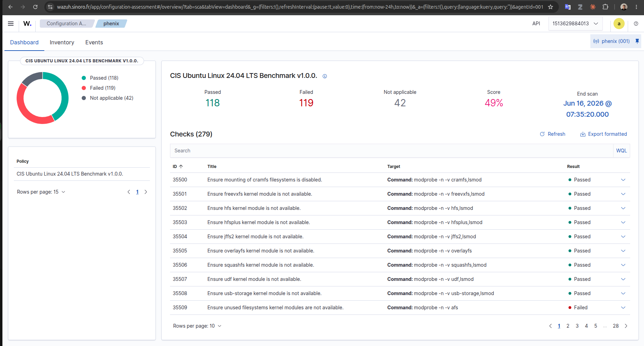Expand details for check 35501

click(x=623, y=194)
